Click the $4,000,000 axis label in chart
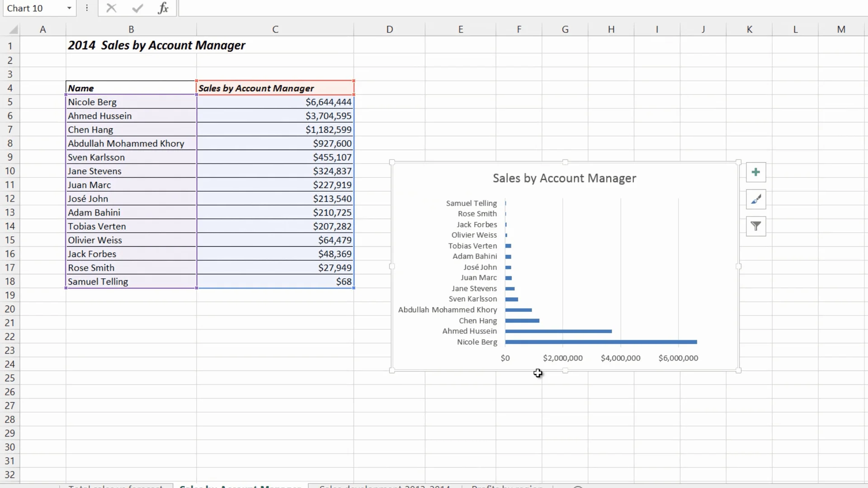The height and width of the screenshot is (488, 868). pyautogui.click(x=621, y=358)
